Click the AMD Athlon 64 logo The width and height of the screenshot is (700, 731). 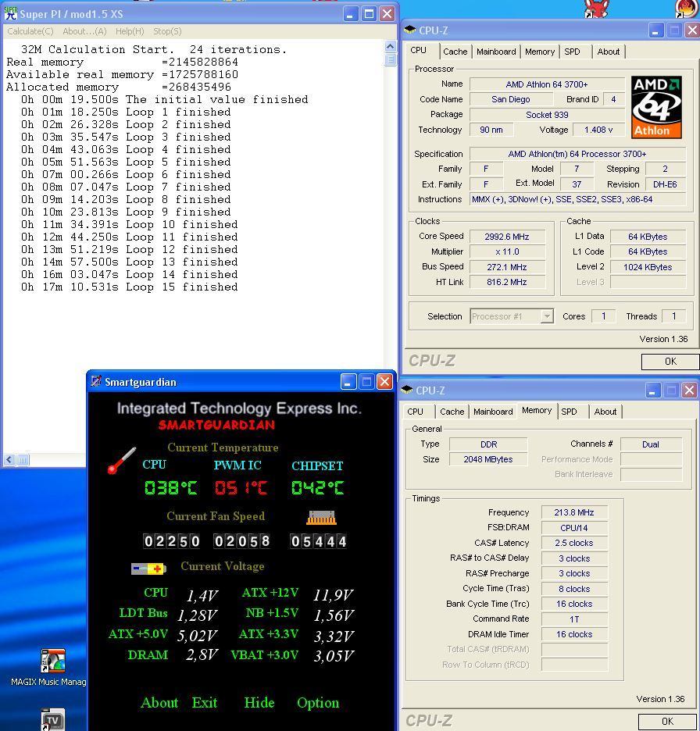tap(656, 107)
